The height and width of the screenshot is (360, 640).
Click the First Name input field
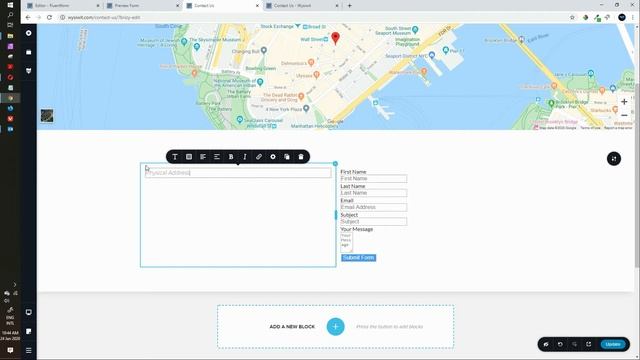pos(373,179)
